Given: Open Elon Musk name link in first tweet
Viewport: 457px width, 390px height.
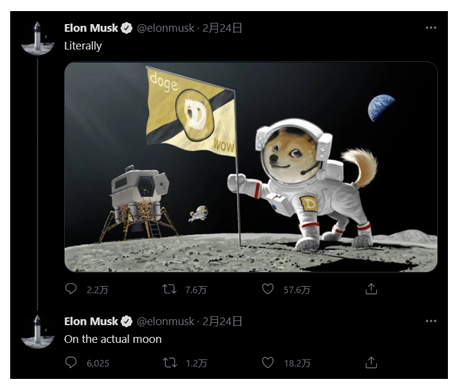Looking at the screenshot, I should 91,28.
